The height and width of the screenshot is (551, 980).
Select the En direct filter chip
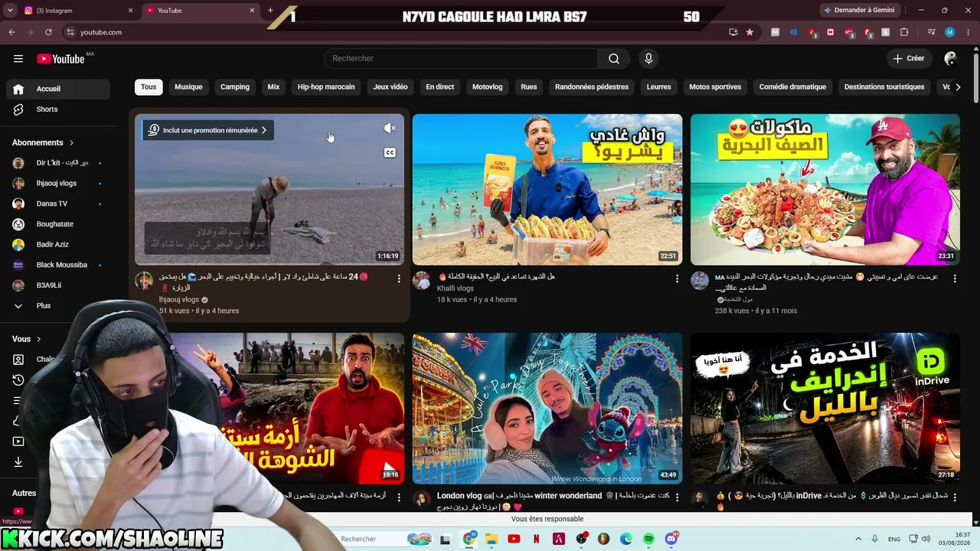(440, 87)
